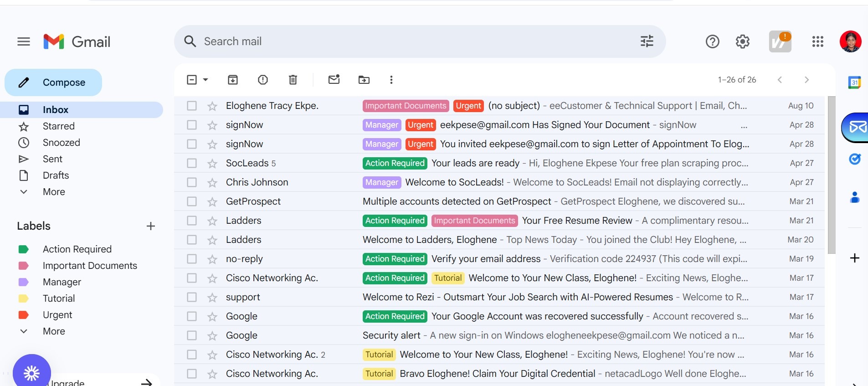Open the three-dot More toolbar menu

click(x=391, y=80)
